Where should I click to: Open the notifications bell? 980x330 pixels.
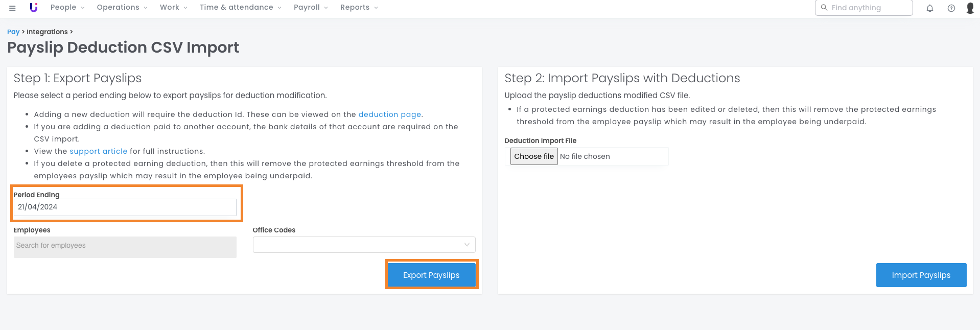click(930, 8)
